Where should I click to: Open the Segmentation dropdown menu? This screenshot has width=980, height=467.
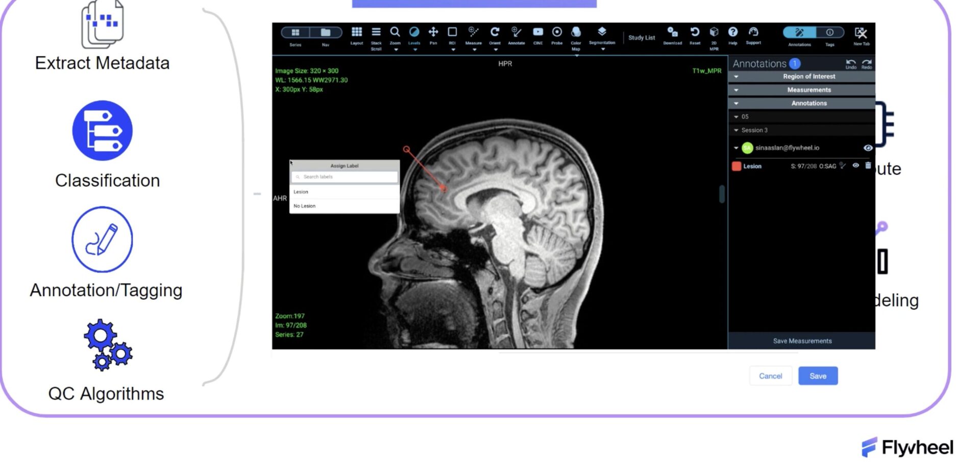point(602,49)
